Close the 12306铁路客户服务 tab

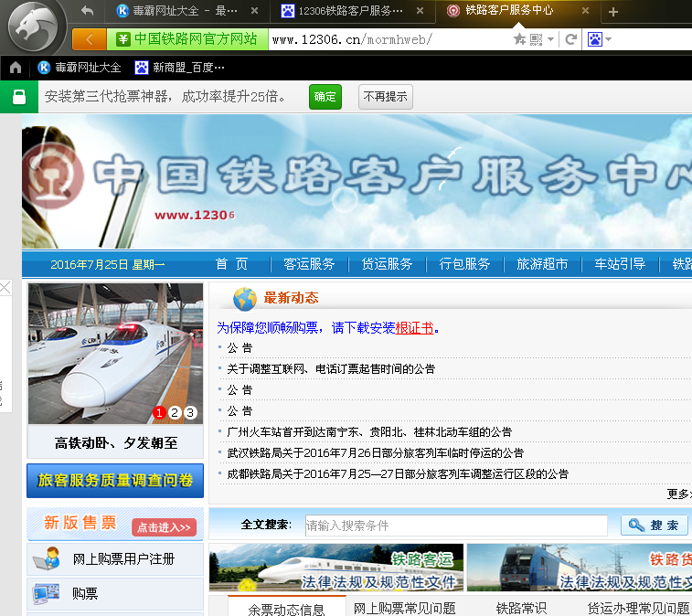tap(421, 11)
